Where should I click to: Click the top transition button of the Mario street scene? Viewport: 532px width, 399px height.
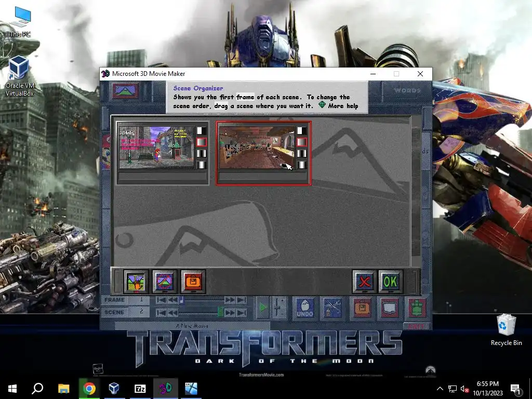coord(202,130)
